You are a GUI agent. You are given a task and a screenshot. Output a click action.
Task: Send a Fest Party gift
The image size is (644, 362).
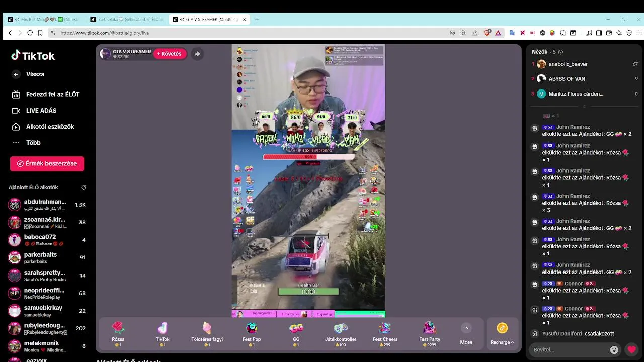pyautogui.click(x=430, y=334)
